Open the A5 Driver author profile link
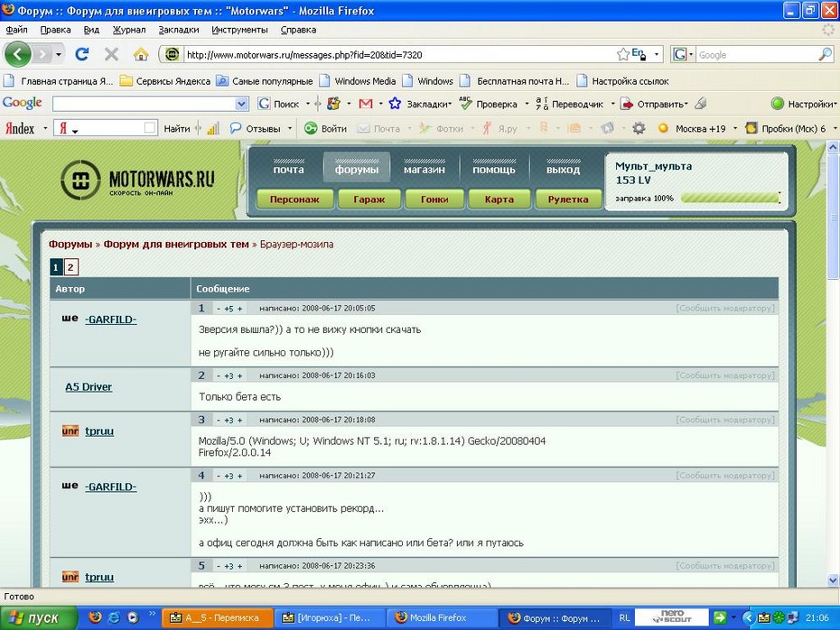840x630 pixels. [x=89, y=387]
